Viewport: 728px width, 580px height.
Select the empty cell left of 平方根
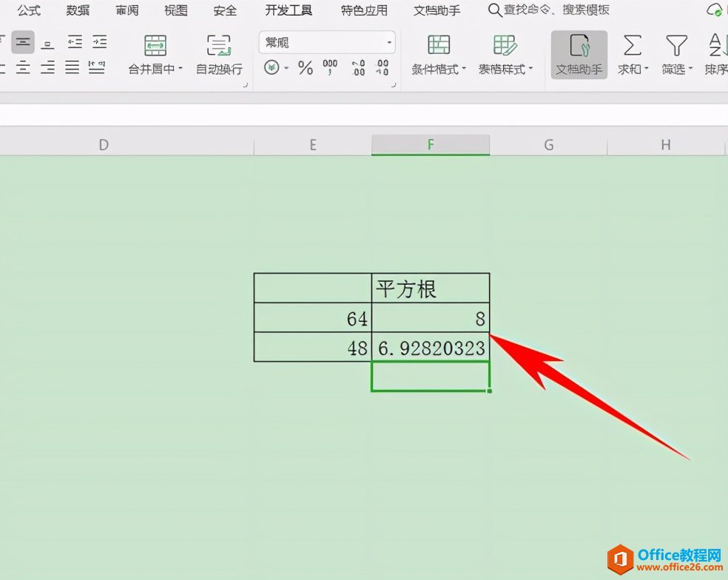coord(313,288)
